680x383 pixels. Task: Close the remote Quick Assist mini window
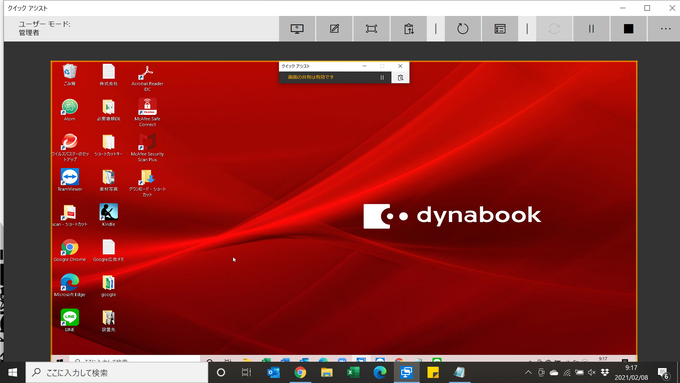400,66
